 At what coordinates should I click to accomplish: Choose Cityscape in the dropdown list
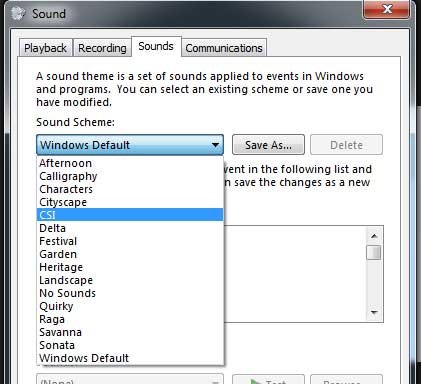[130, 202]
